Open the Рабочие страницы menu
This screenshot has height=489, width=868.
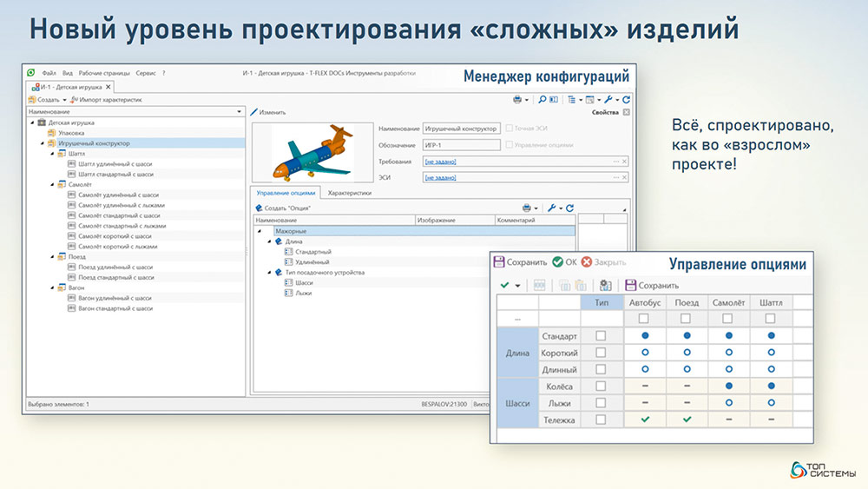coord(104,73)
